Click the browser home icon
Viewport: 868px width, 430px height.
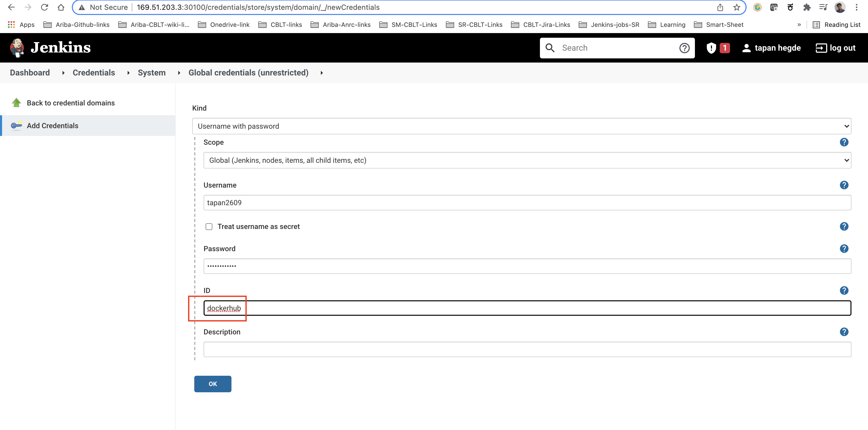[x=61, y=7]
